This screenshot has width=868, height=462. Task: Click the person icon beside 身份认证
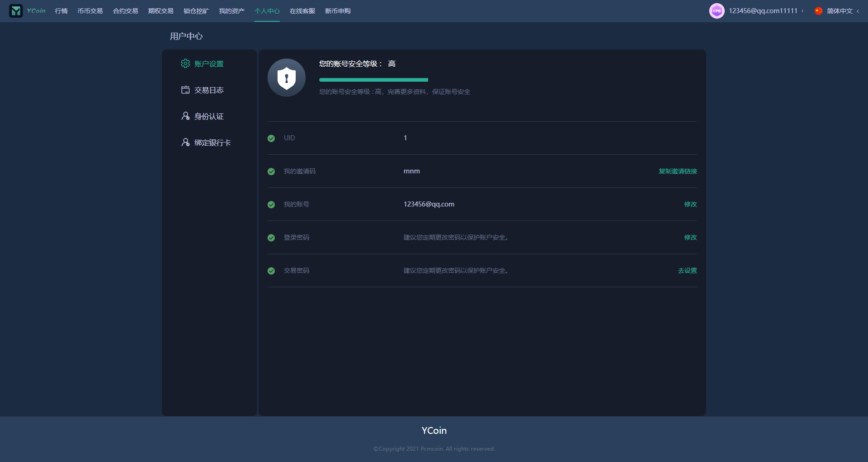[x=185, y=116]
